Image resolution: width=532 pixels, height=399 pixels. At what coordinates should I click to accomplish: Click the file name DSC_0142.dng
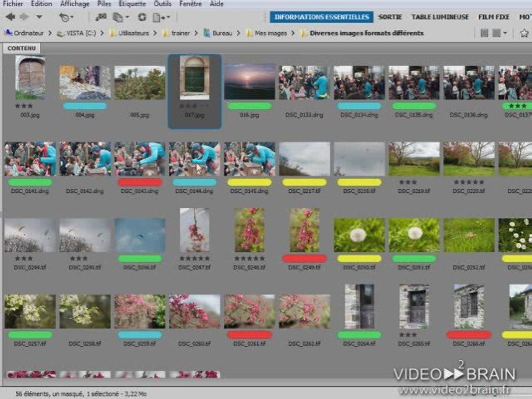pyautogui.click(x=85, y=191)
